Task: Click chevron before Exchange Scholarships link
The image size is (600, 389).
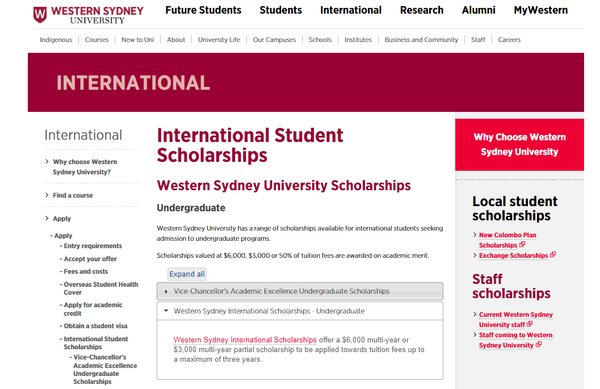Action: [x=475, y=255]
